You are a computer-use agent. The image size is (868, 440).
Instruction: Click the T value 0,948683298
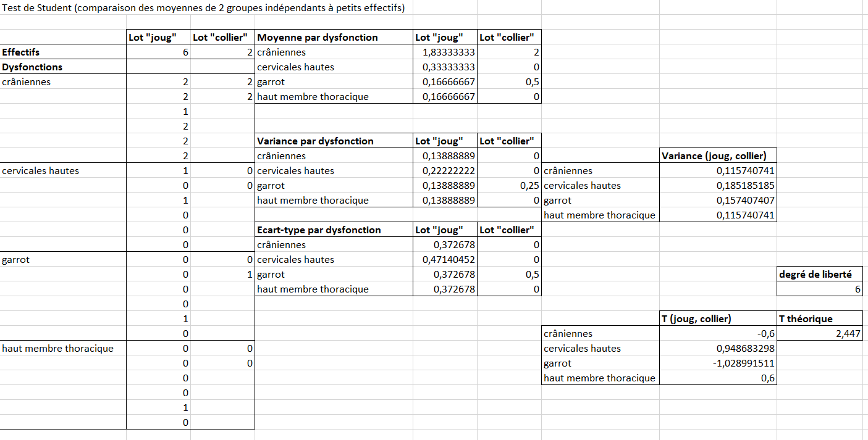click(717, 349)
